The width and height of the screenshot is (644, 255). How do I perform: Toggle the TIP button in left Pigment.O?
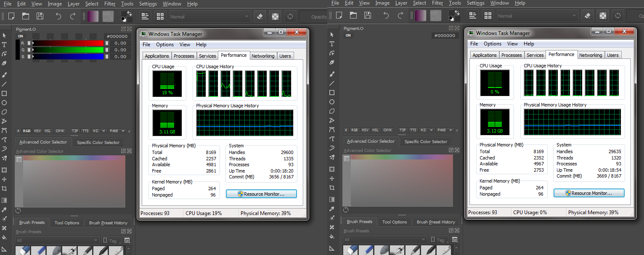click(75, 131)
